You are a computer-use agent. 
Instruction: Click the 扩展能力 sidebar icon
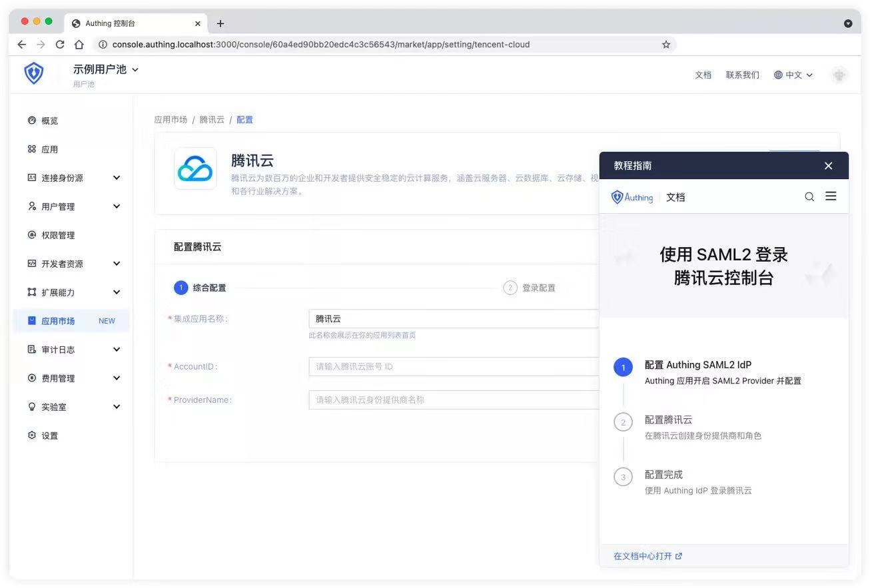click(31, 292)
